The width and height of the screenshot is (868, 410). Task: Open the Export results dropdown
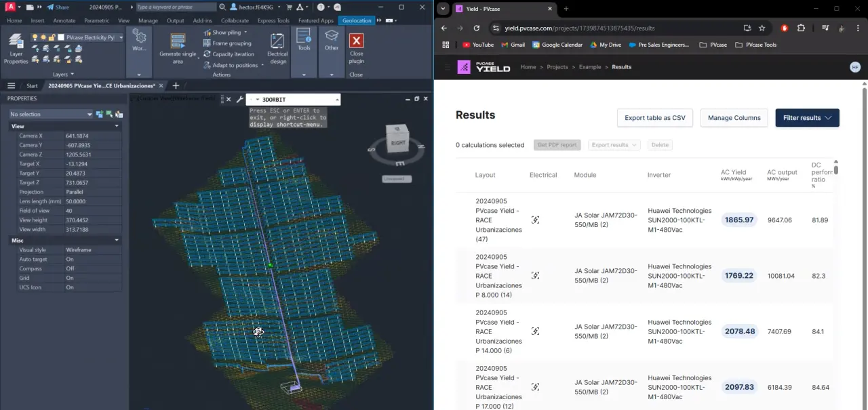coord(614,145)
